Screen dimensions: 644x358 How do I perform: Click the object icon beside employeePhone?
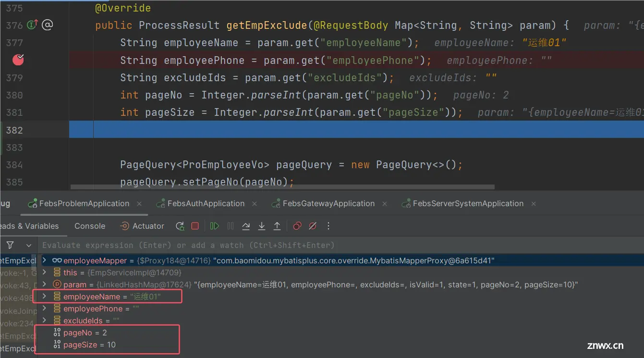(x=57, y=309)
